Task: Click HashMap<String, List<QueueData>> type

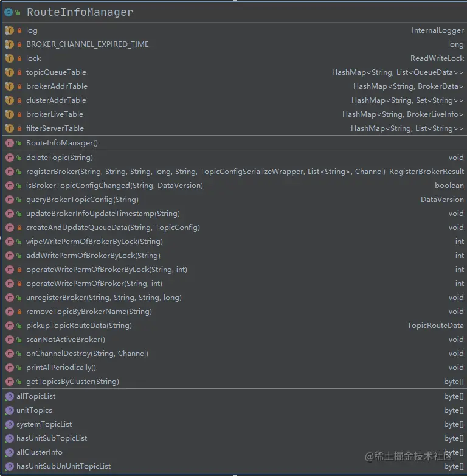Action: 398,72
